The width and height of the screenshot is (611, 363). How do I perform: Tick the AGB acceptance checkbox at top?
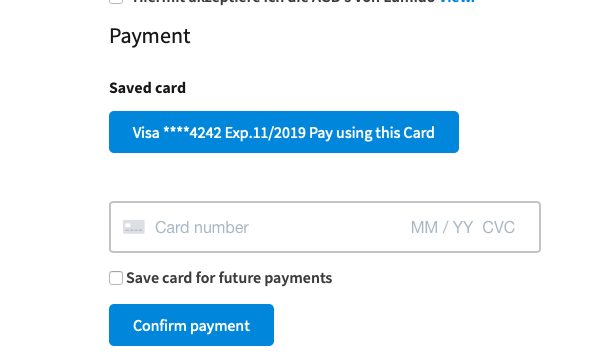(x=116, y=1)
